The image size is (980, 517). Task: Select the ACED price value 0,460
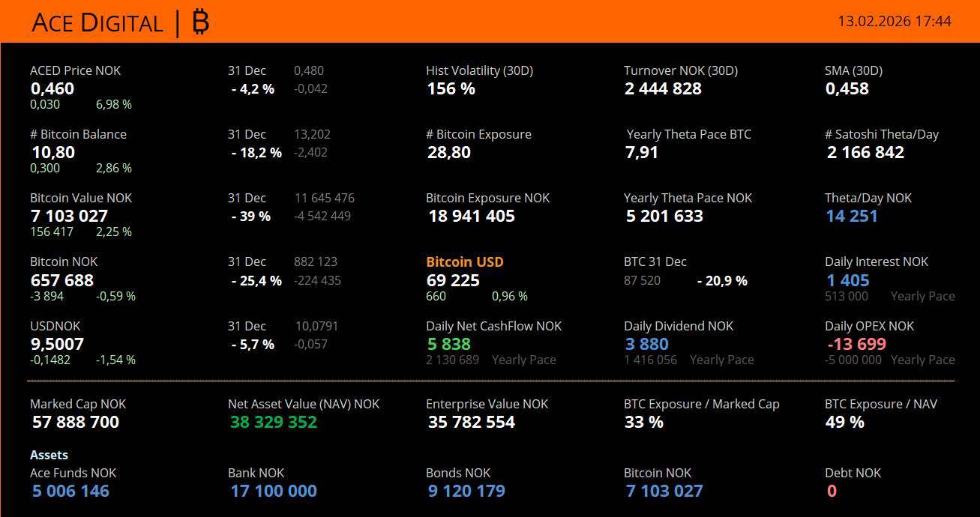tap(52, 88)
